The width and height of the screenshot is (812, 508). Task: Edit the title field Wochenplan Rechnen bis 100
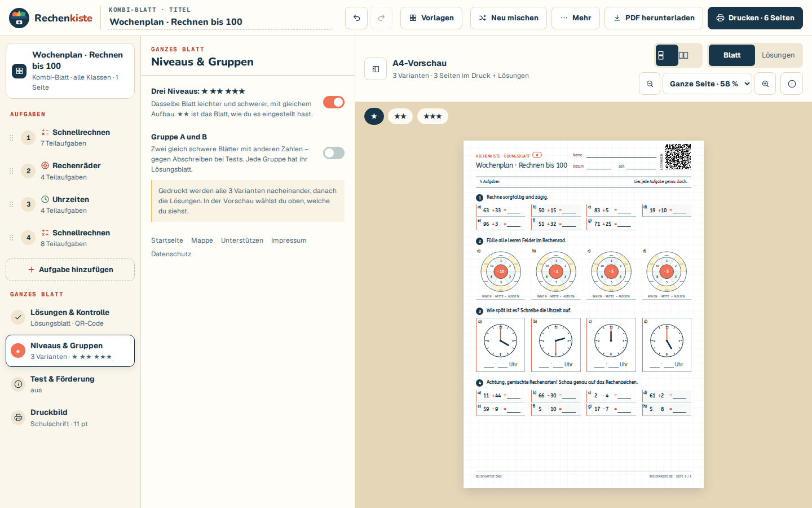pos(220,22)
